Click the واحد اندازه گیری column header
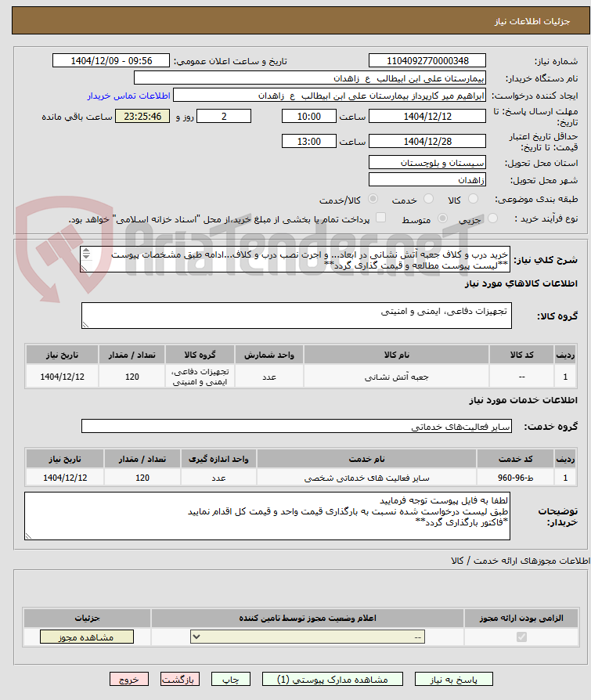The height and width of the screenshot is (700, 591). coord(218,459)
